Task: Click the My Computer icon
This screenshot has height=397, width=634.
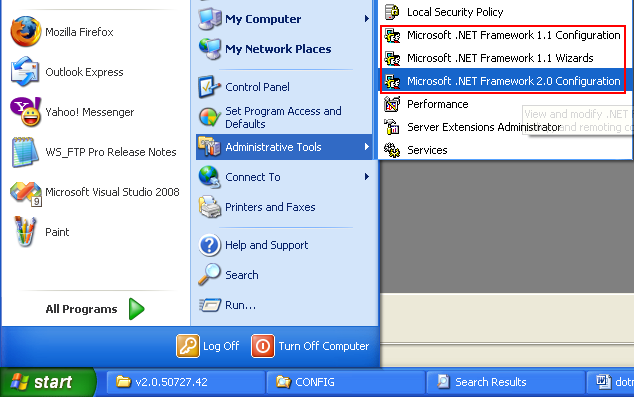Action: 210,19
